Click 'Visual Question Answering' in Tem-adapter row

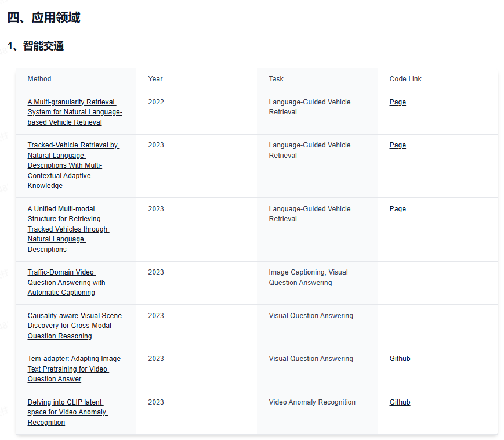pyautogui.click(x=311, y=359)
